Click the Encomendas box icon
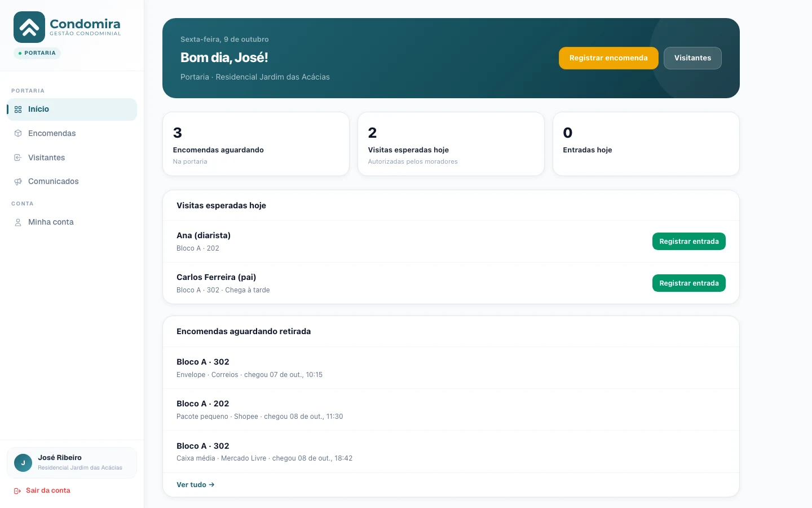 click(18, 133)
